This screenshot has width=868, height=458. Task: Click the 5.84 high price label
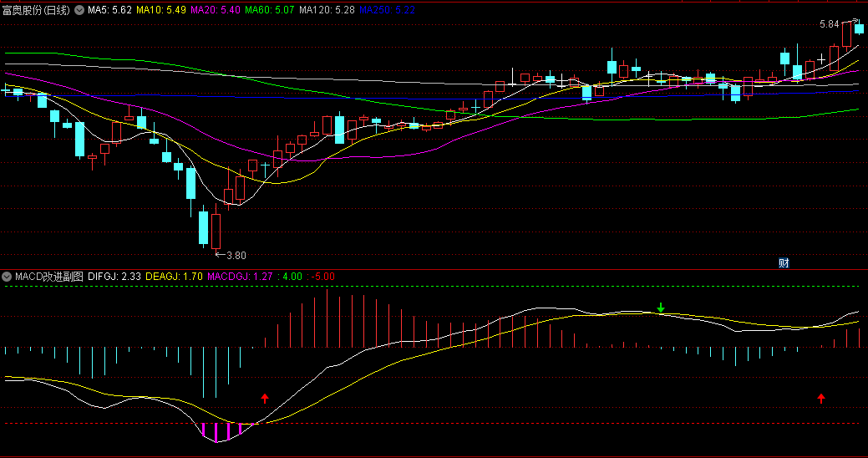pyautogui.click(x=830, y=23)
